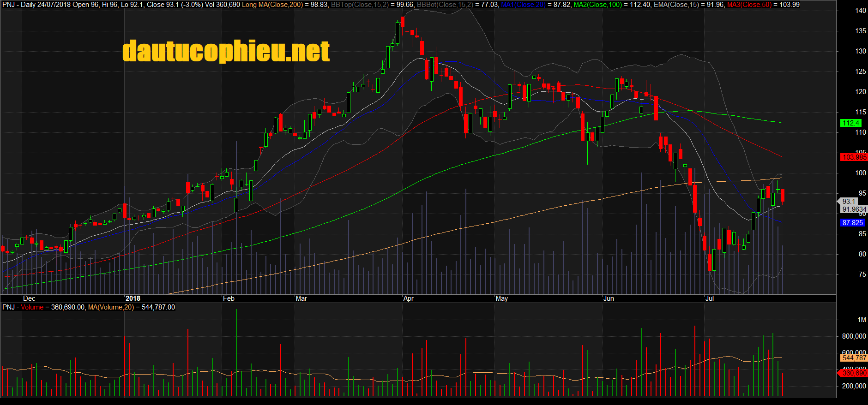
Task: Click the dautucophieu.net watermark text
Action: point(226,51)
